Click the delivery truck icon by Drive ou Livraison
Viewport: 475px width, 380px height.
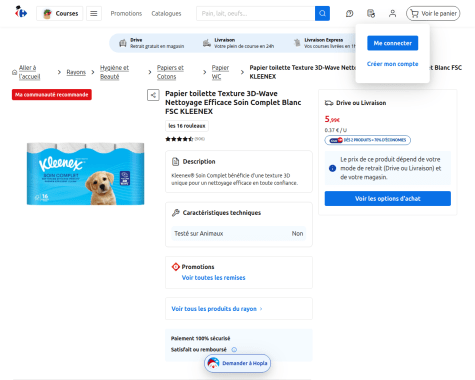pos(329,103)
